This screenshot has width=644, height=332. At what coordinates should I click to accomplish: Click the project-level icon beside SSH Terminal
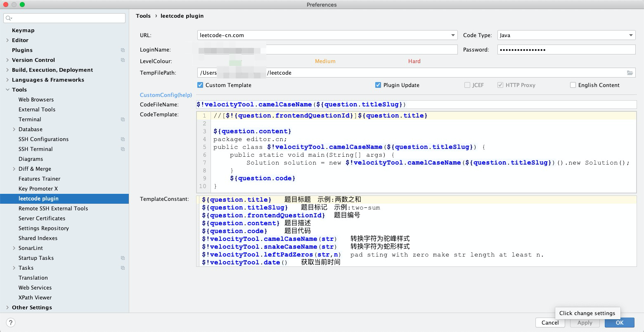pos(123,149)
